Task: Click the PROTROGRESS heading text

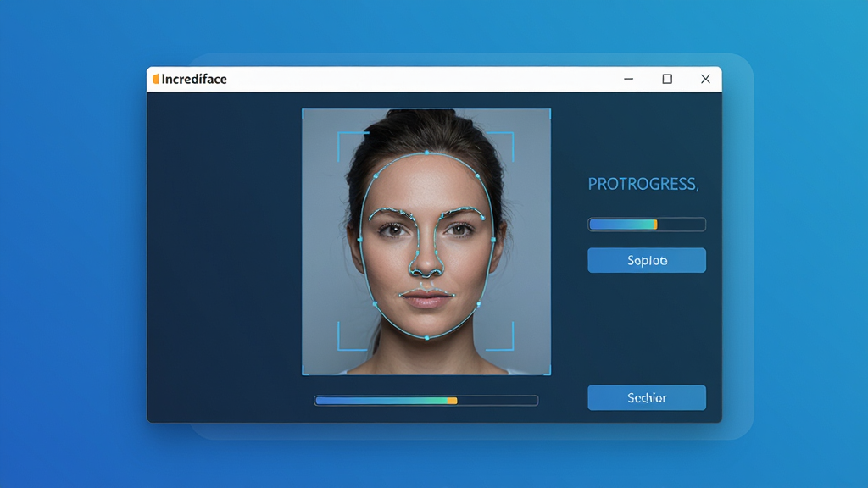Action: click(643, 184)
